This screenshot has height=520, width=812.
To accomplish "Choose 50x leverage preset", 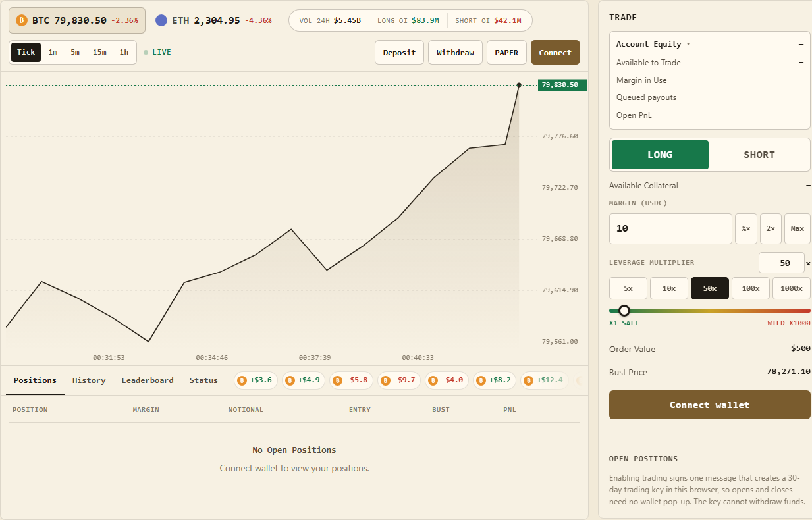I will [x=710, y=288].
